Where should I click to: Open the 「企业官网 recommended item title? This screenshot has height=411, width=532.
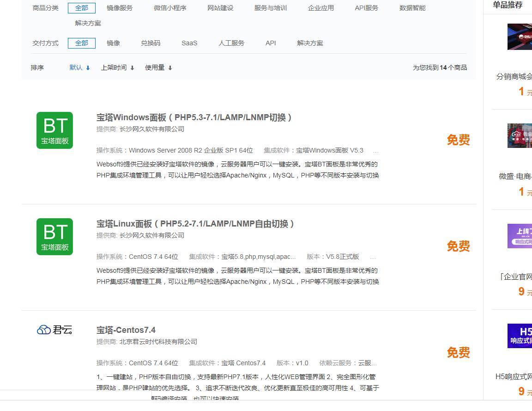click(516, 276)
